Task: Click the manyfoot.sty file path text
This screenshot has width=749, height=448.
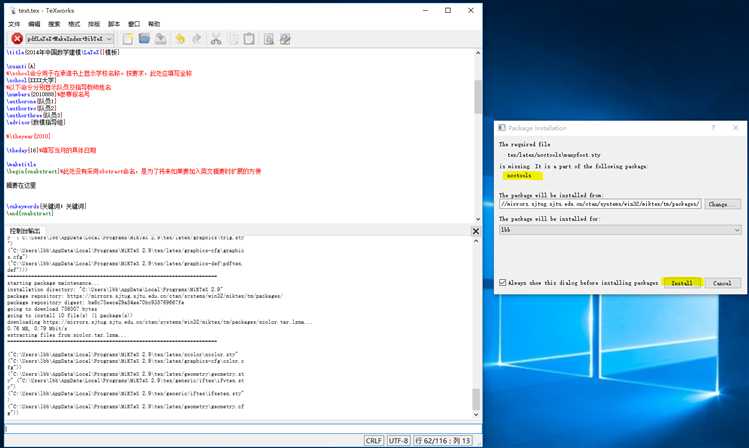Action: (554, 155)
